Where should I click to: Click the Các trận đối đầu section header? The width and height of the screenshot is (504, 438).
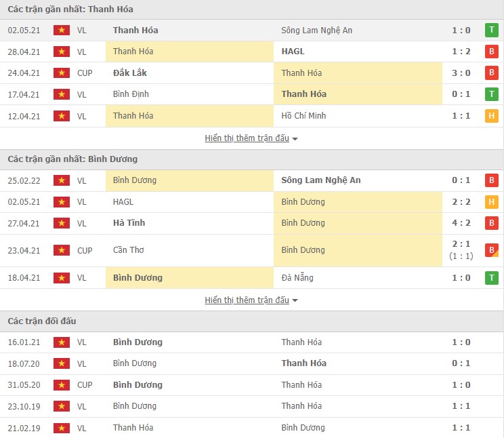click(x=42, y=321)
